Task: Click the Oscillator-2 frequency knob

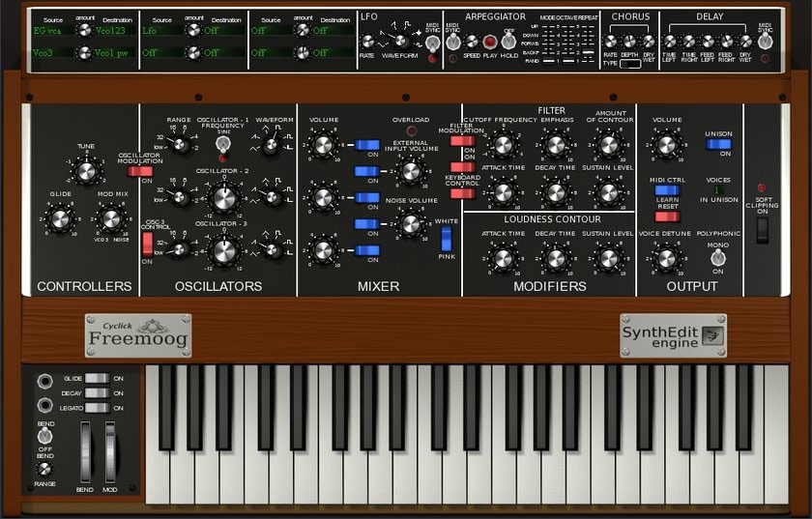Action: point(223,198)
